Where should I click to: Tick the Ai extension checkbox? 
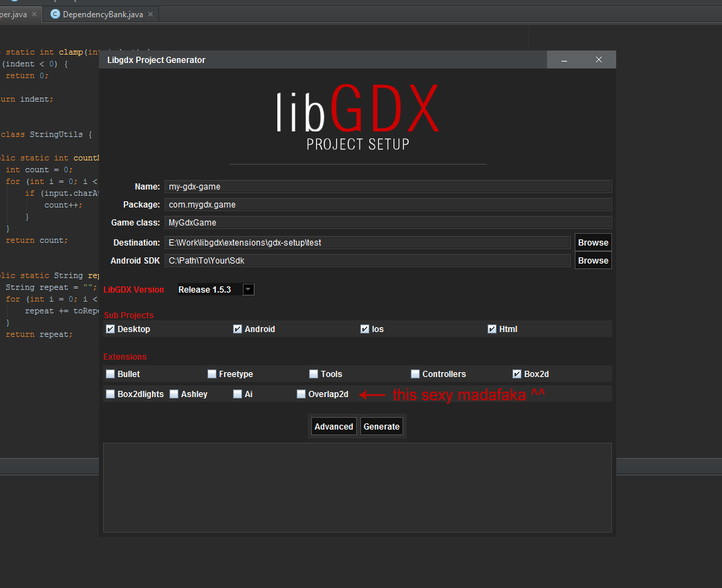238,394
